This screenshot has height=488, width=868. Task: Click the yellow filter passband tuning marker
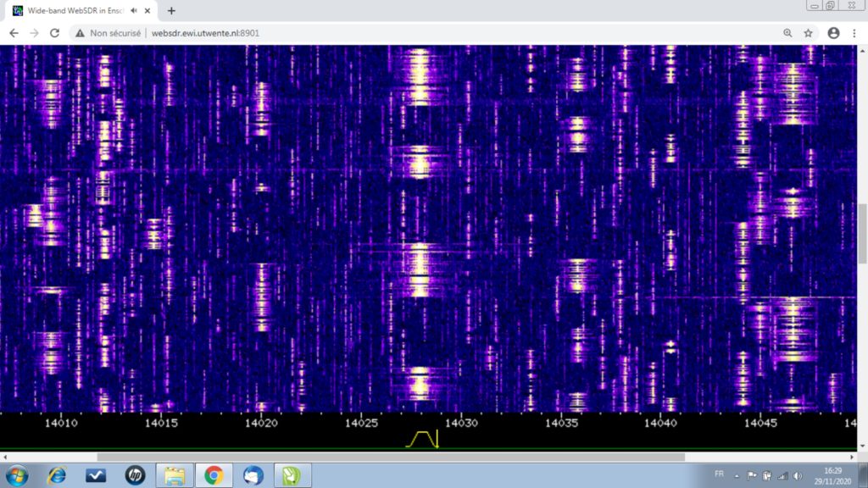click(422, 439)
